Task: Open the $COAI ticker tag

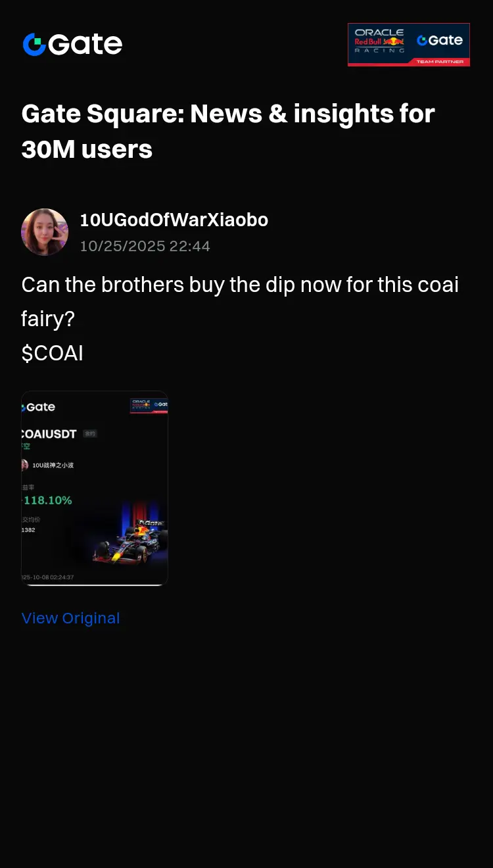Action: pos(53,353)
